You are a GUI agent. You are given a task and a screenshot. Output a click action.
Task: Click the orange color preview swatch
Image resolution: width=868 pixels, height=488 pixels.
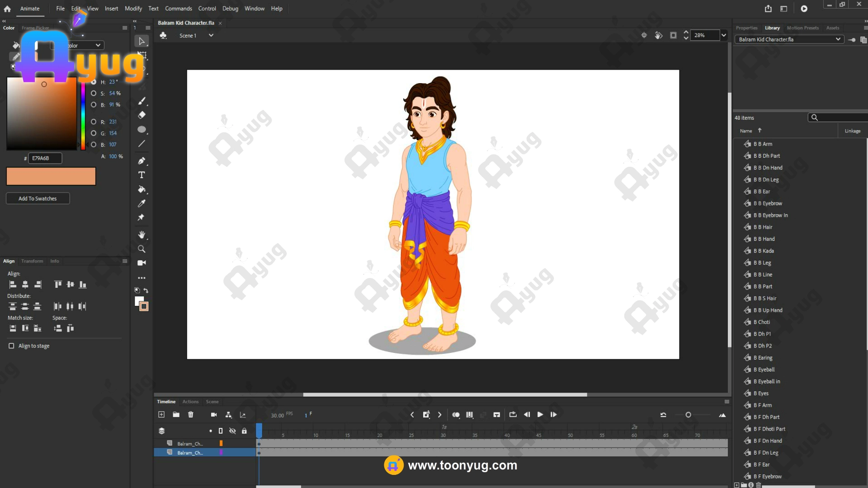tap(51, 176)
